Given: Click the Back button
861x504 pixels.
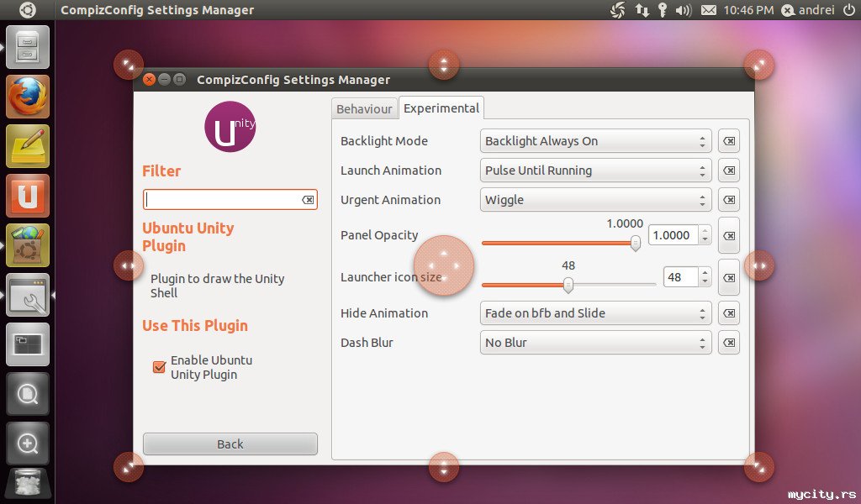Looking at the screenshot, I should click(x=230, y=444).
